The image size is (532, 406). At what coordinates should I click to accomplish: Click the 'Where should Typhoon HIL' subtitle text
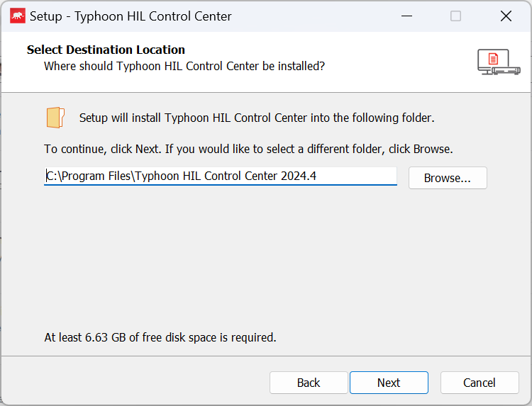(184, 66)
